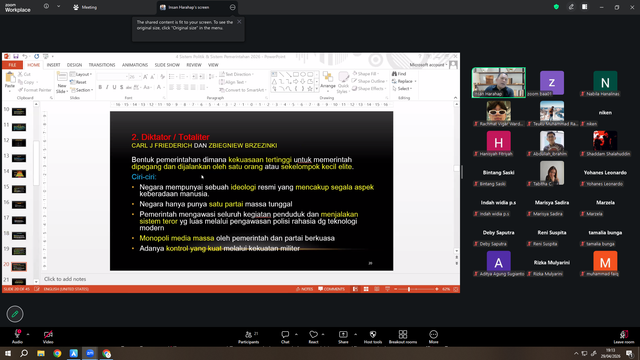
Task: Click the taskbar search magnifier
Action: [24, 353]
